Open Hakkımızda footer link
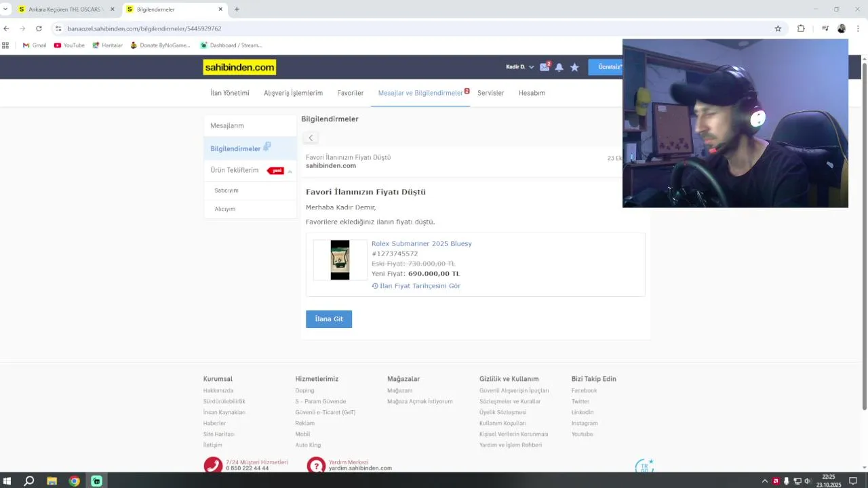The image size is (868, 488). pyautogui.click(x=218, y=390)
